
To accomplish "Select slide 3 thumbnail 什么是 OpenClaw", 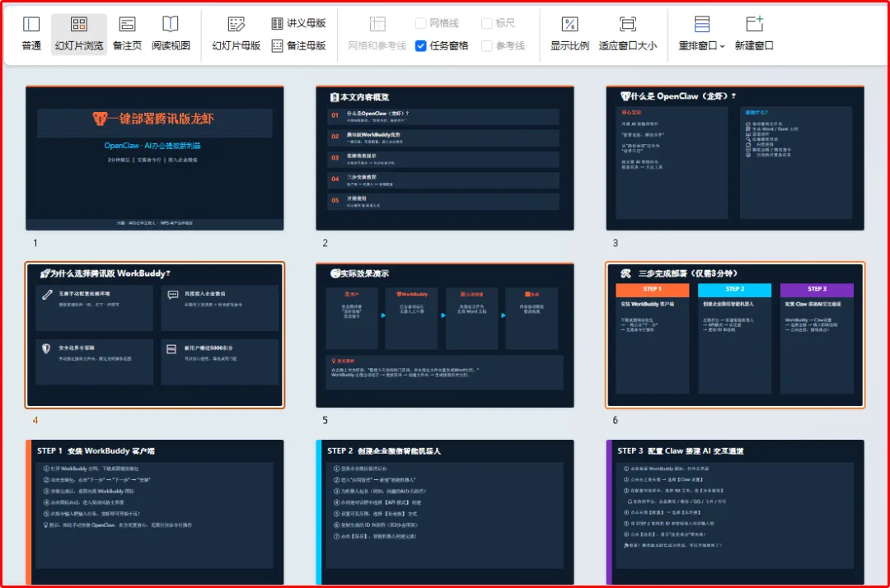I will [x=735, y=158].
